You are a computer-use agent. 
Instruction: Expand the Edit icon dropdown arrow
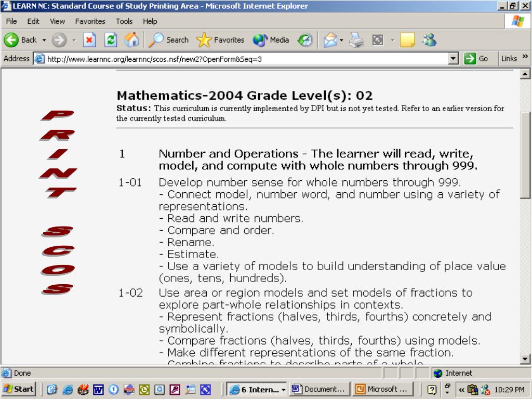pyautogui.click(x=393, y=40)
